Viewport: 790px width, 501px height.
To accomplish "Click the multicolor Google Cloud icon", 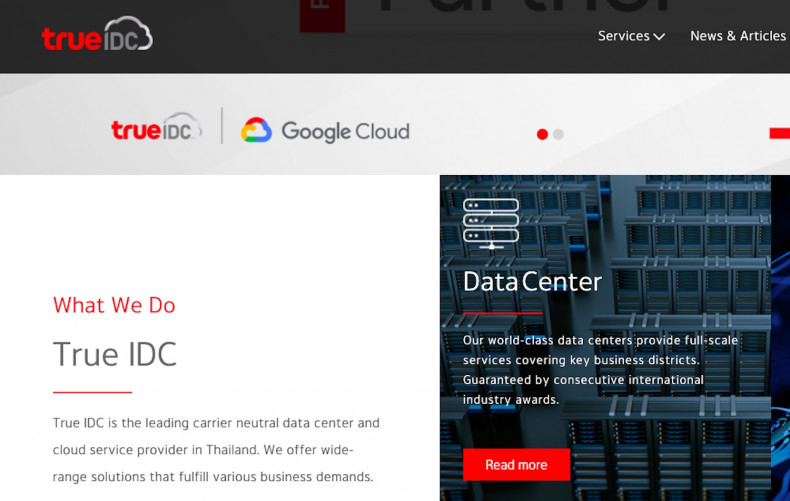I will pos(257,131).
